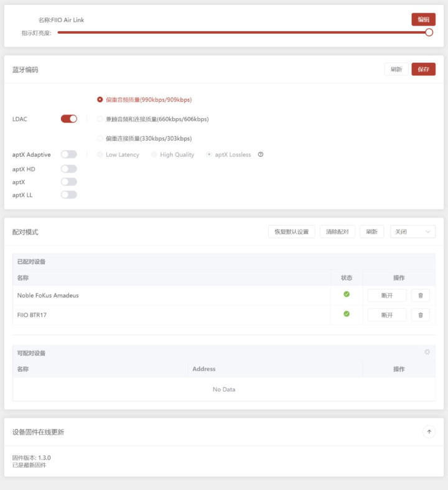Image resolution: width=448 pixels, height=490 pixels.
Task: Switch on the aptX LL toggle
Action: point(68,195)
